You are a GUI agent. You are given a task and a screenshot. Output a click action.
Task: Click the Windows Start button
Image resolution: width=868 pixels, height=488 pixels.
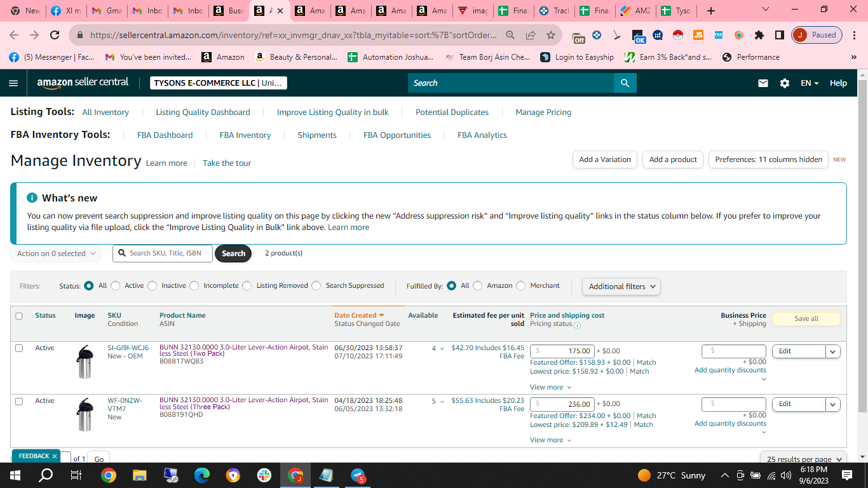tap(15, 475)
